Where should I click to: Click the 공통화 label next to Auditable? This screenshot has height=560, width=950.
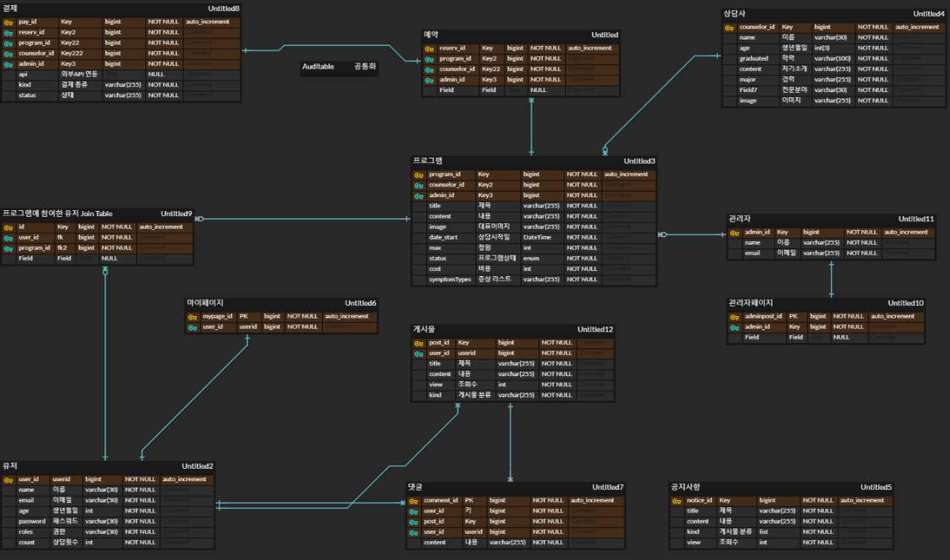[365, 66]
